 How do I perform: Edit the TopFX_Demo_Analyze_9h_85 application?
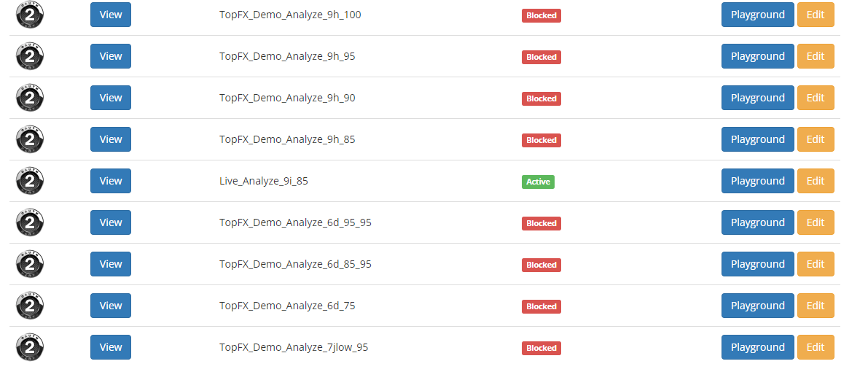[x=816, y=139]
